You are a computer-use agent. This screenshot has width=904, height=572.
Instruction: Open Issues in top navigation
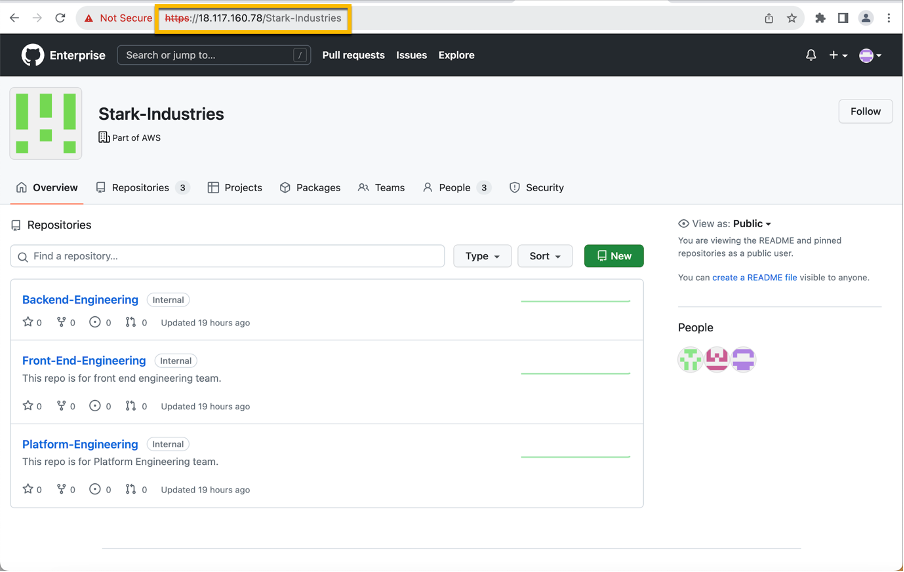pyautogui.click(x=412, y=55)
